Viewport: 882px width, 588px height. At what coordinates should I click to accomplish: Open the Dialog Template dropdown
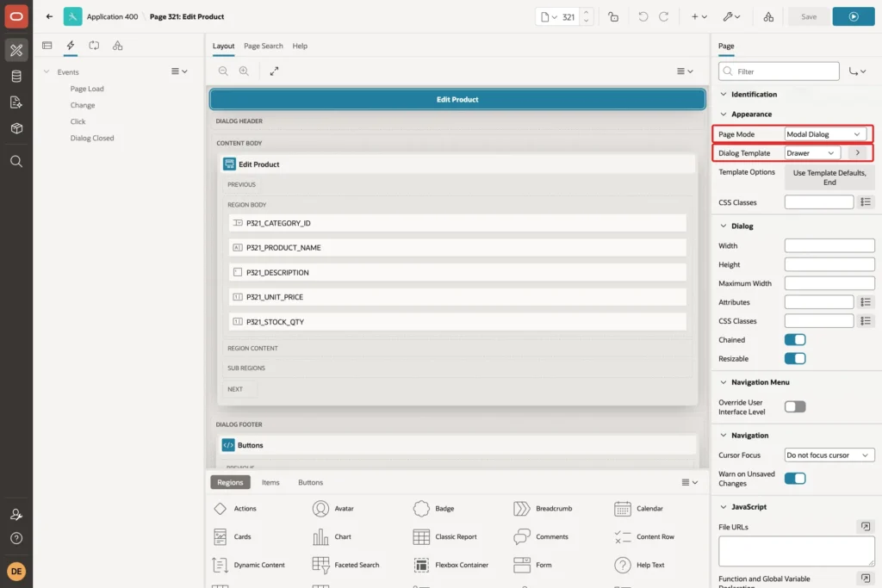(x=811, y=153)
